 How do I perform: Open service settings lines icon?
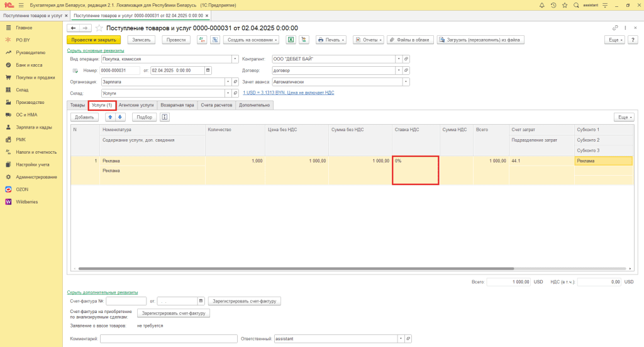[x=605, y=5]
